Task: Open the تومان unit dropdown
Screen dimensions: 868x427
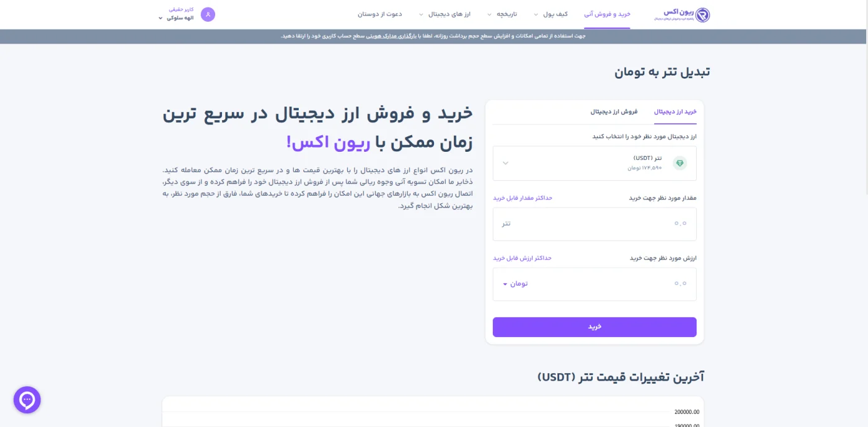Action: coord(515,284)
